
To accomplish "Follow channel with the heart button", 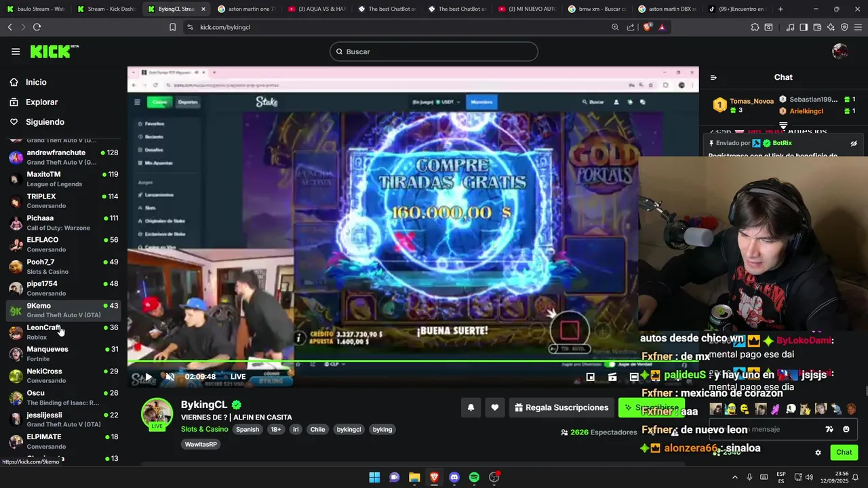I will click(495, 407).
